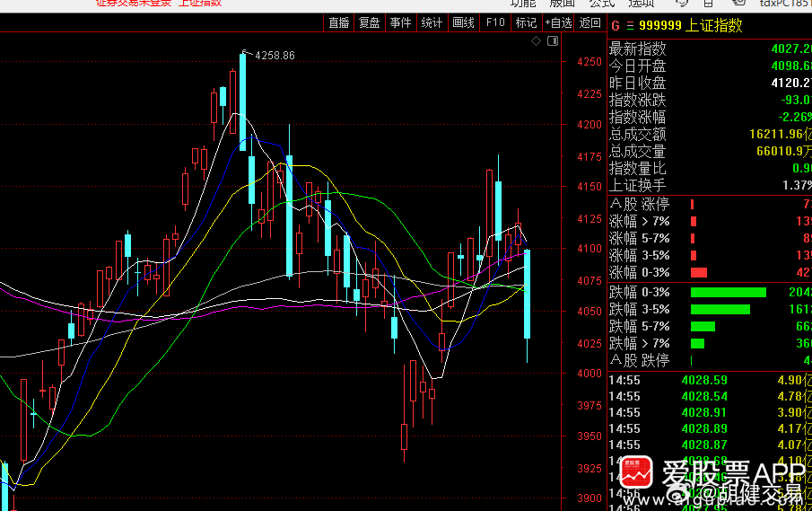Click the 4100 price axis label
The width and height of the screenshot is (812, 511).
pyautogui.click(x=589, y=249)
